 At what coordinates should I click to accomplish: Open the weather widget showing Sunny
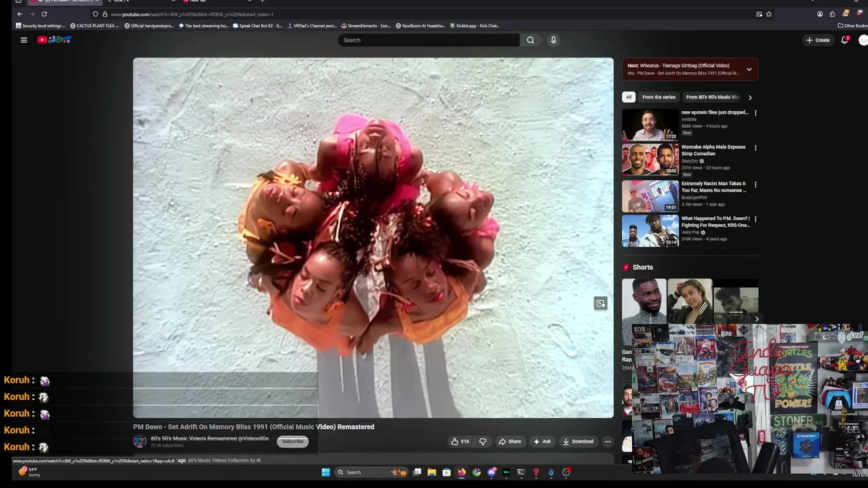tap(29, 471)
